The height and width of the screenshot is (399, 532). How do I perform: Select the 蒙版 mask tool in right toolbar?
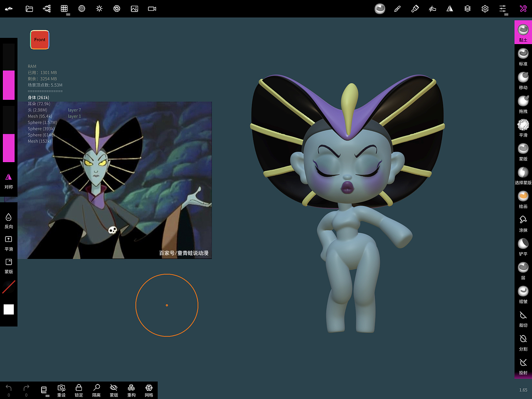pyautogui.click(x=523, y=151)
